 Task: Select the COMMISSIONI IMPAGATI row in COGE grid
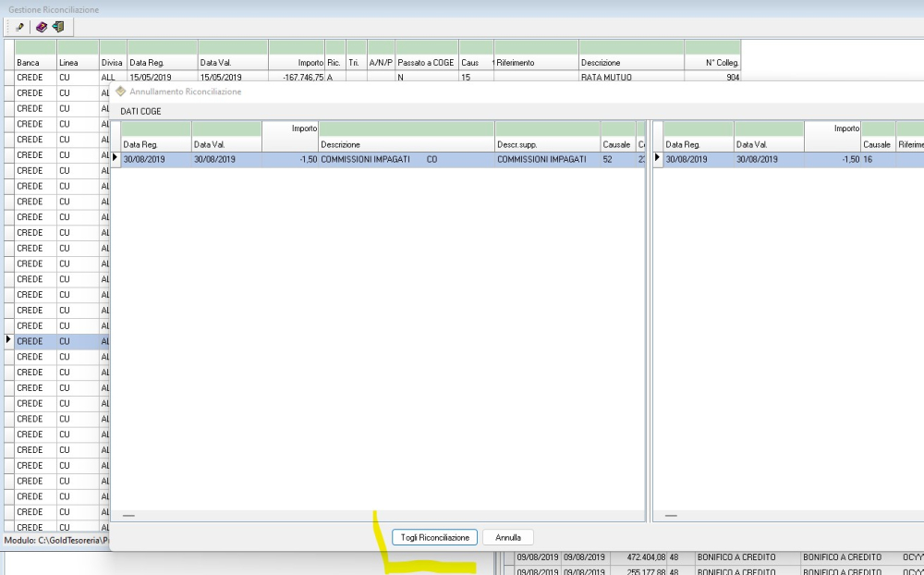click(x=370, y=159)
